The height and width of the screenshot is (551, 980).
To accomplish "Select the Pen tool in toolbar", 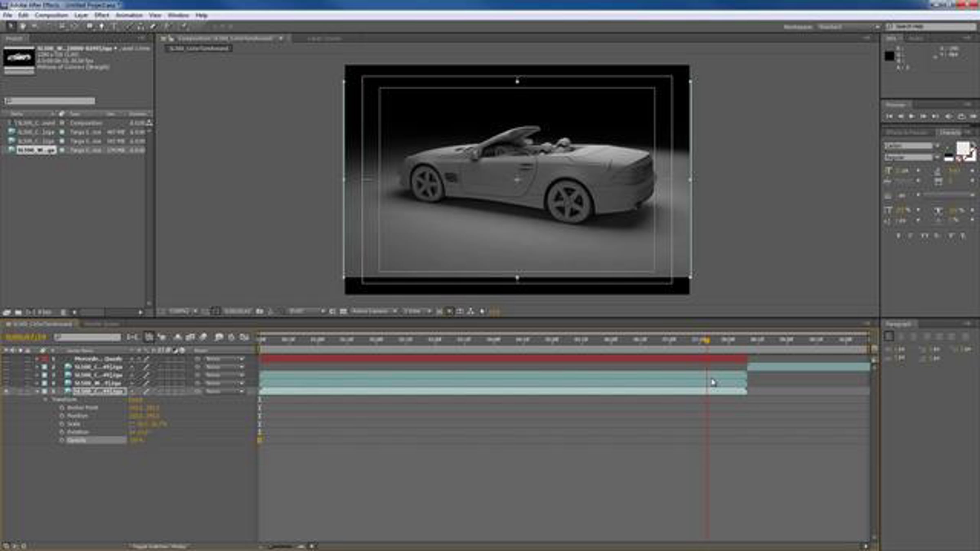I will point(102,27).
